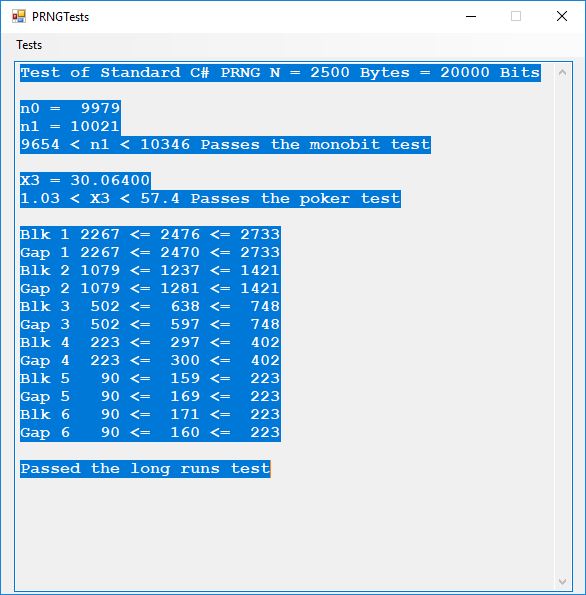Viewport: 586px width, 595px height.
Task: Click the PRNGTests window title text
Action: pyautogui.click(x=60, y=17)
